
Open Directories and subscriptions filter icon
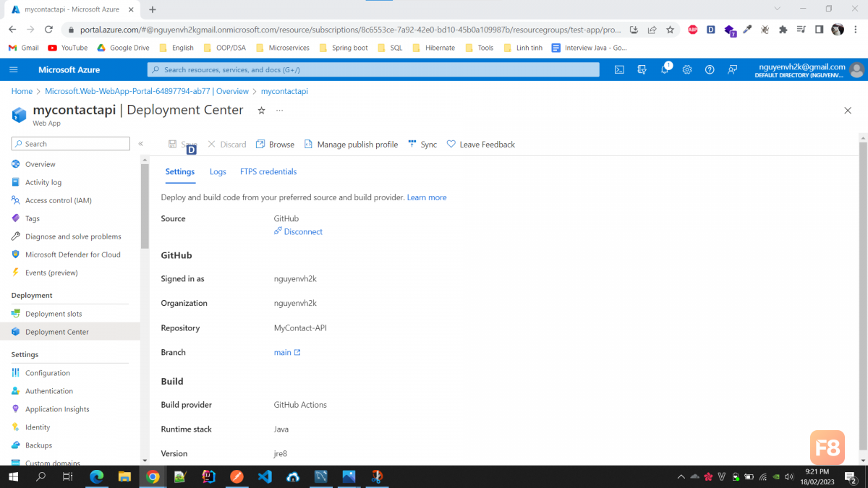click(x=642, y=69)
